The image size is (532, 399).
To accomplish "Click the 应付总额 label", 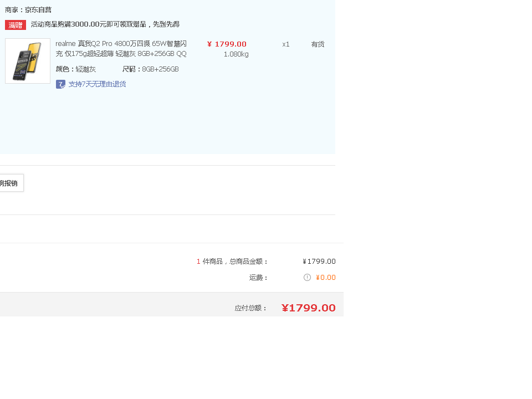I will point(250,308).
